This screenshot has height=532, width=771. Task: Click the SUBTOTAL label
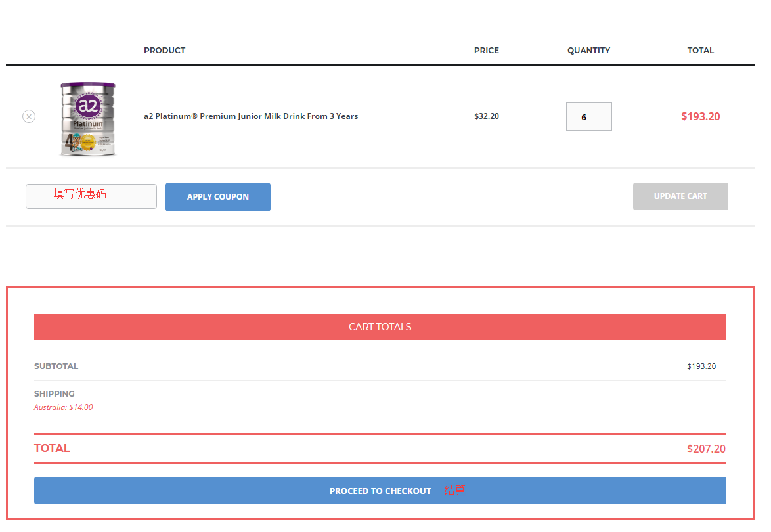tap(56, 366)
